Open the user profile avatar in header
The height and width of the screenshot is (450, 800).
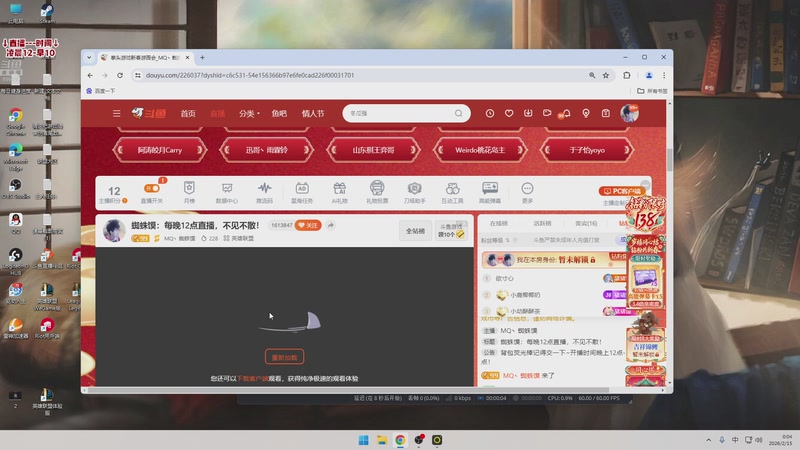click(630, 113)
